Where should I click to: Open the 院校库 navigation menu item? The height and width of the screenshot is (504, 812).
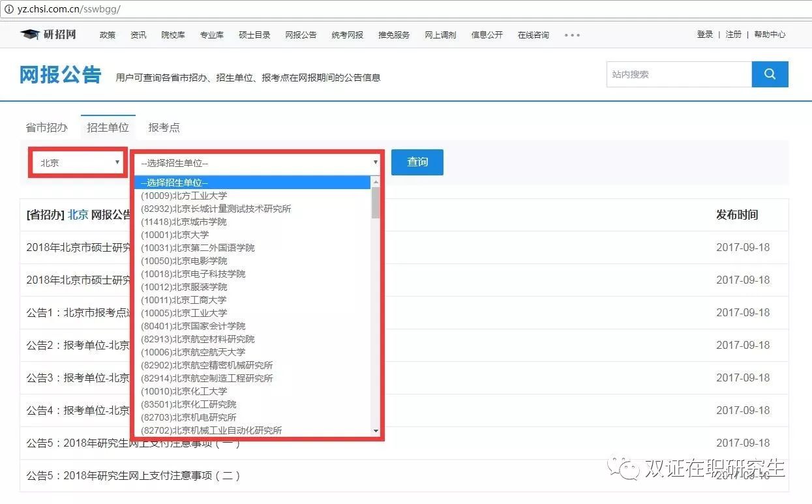(x=173, y=35)
